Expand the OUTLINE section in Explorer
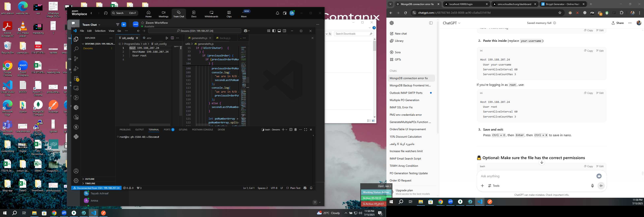 tap(98, 179)
